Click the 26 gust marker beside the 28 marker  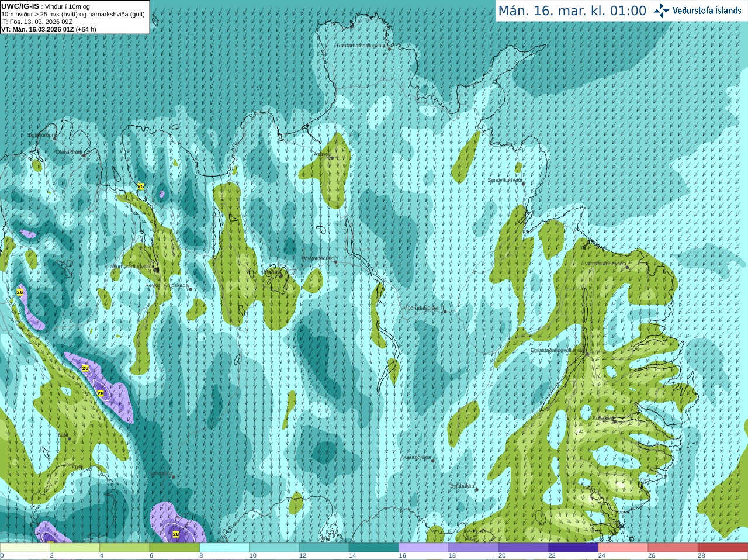coord(85,368)
